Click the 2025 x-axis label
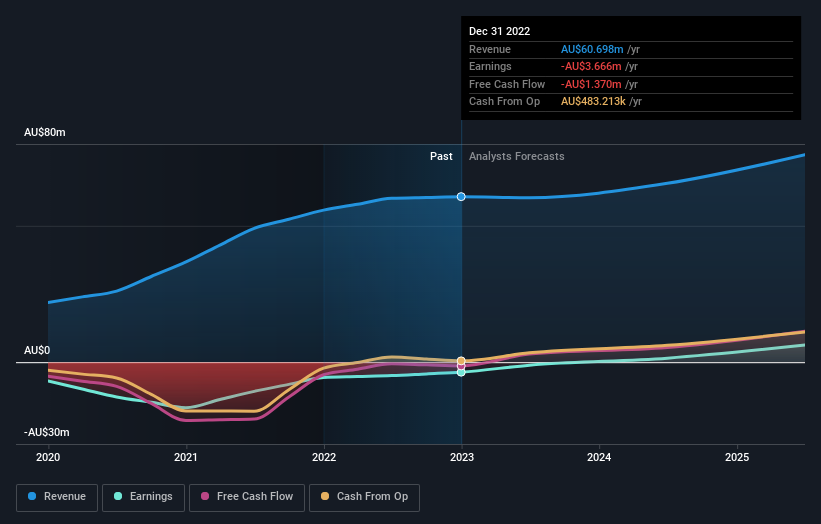The width and height of the screenshot is (821, 524). [x=737, y=457]
